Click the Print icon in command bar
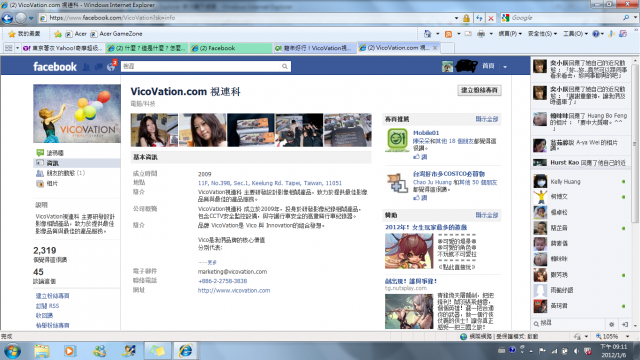 coord(481,34)
